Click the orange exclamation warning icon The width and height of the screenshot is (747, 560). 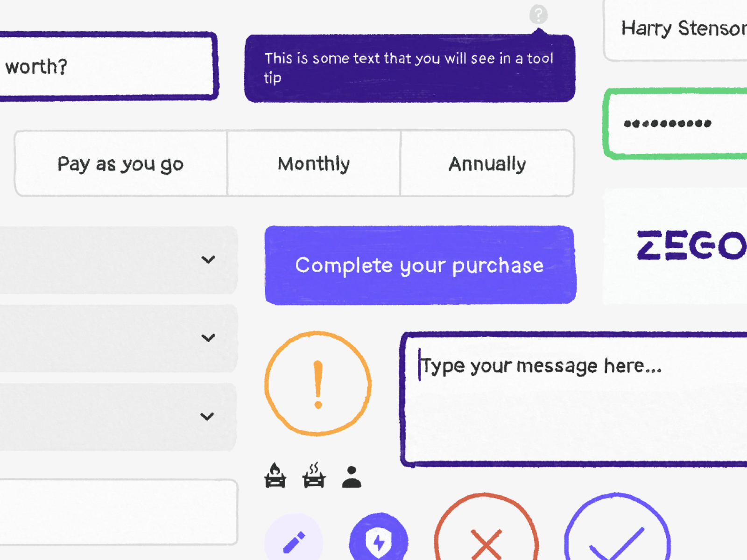click(318, 384)
